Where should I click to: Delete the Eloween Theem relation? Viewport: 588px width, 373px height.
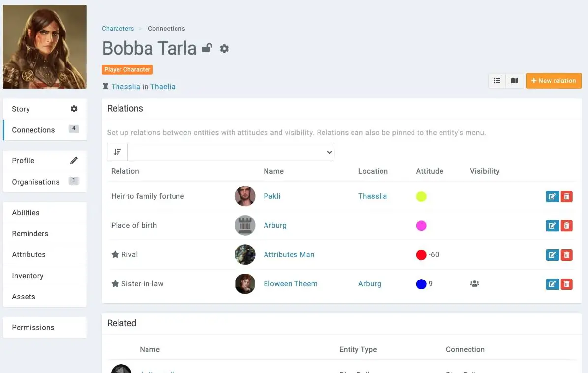[567, 284]
